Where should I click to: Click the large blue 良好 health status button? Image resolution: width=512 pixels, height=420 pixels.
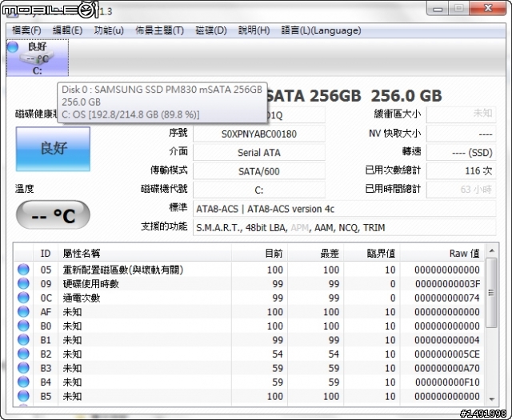click(x=54, y=149)
